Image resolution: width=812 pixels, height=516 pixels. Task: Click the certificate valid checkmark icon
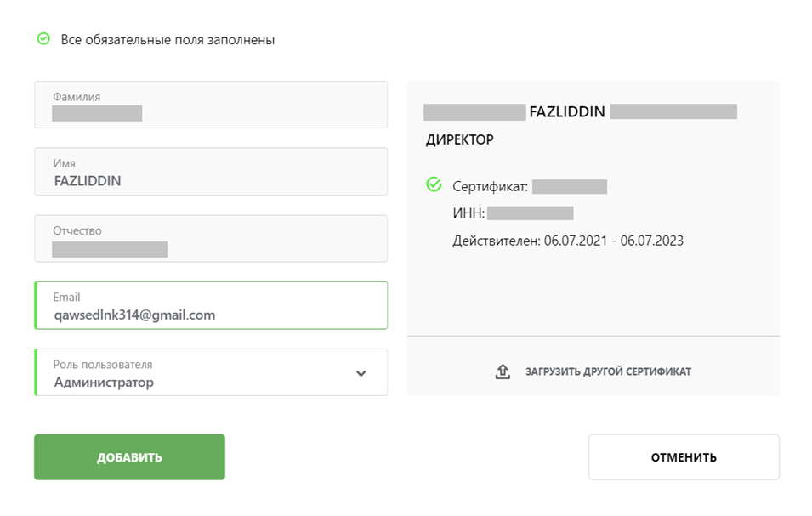[434, 184]
